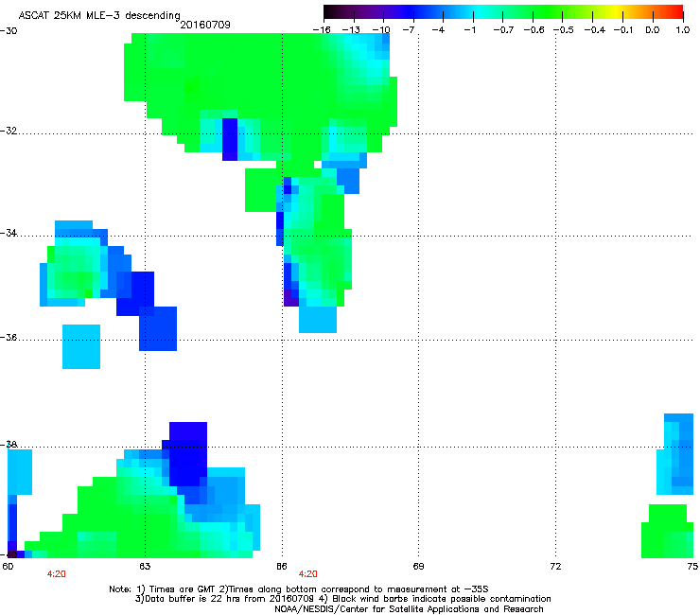Image resolution: width=700 pixels, height=615 pixels.
Task: Click the -30 latitude axis label
Action: pos(9,31)
